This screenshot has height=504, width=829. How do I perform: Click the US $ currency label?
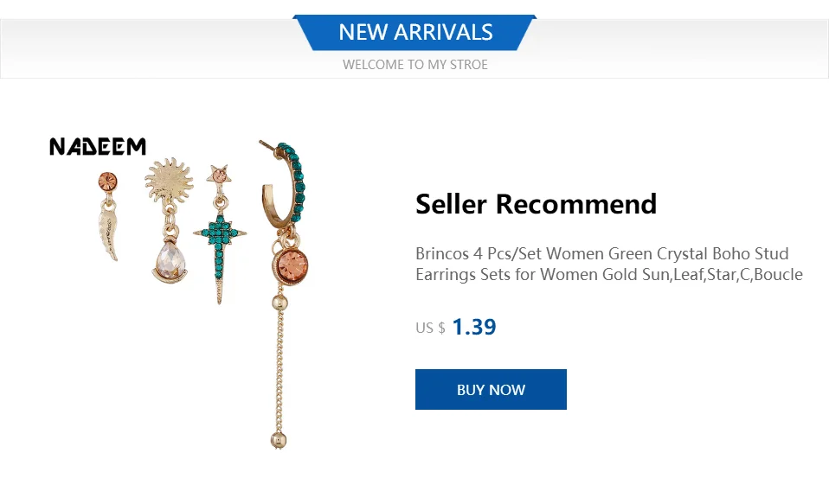(430, 329)
